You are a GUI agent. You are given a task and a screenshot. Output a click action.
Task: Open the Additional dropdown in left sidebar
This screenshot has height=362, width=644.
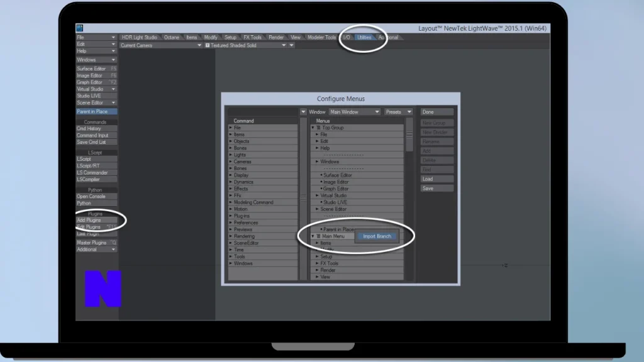tap(96, 250)
